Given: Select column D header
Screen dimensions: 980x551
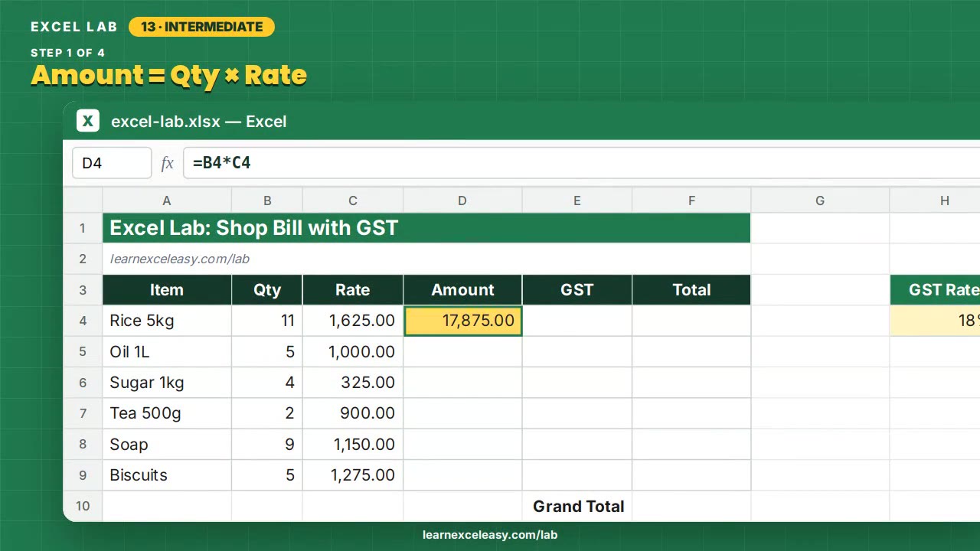Looking at the screenshot, I should coord(462,201).
